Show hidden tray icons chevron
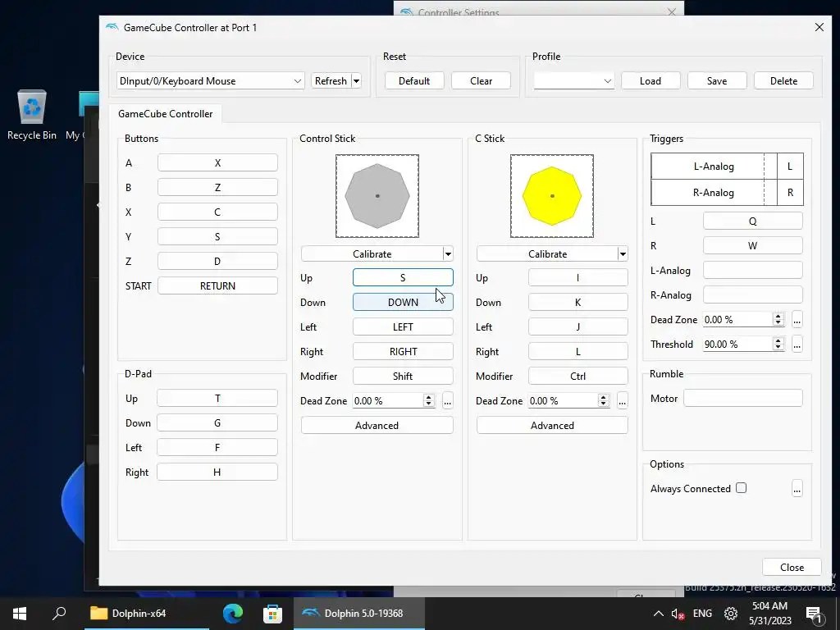 (x=659, y=614)
